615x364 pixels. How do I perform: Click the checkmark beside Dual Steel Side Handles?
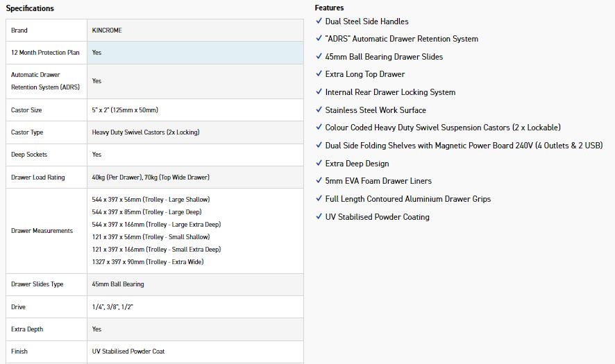319,21
